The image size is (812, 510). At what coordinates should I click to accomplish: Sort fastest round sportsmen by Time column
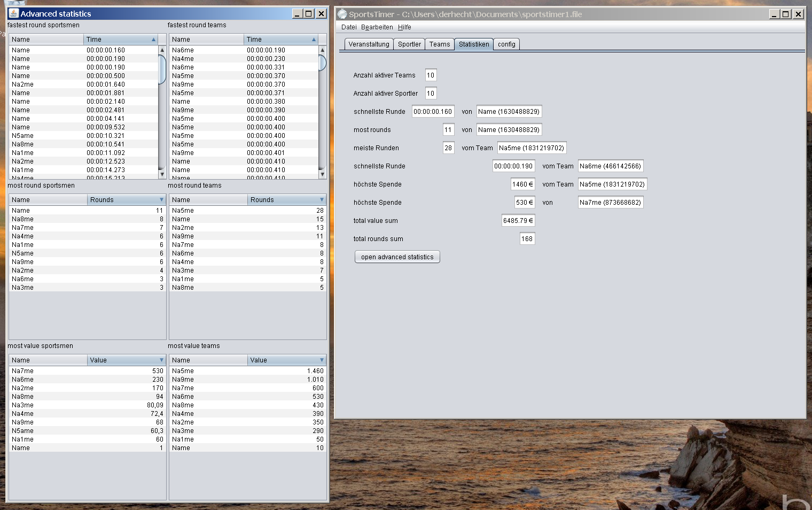click(x=120, y=40)
